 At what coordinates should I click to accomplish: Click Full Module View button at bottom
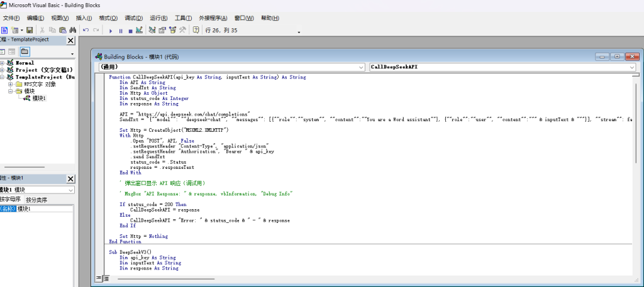pyautogui.click(x=106, y=278)
